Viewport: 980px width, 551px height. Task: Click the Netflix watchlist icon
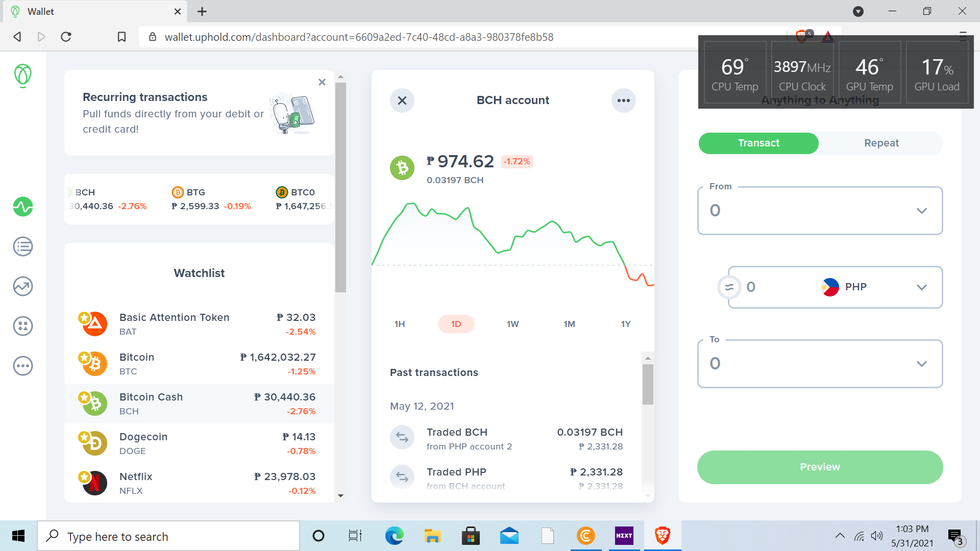[94, 483]
